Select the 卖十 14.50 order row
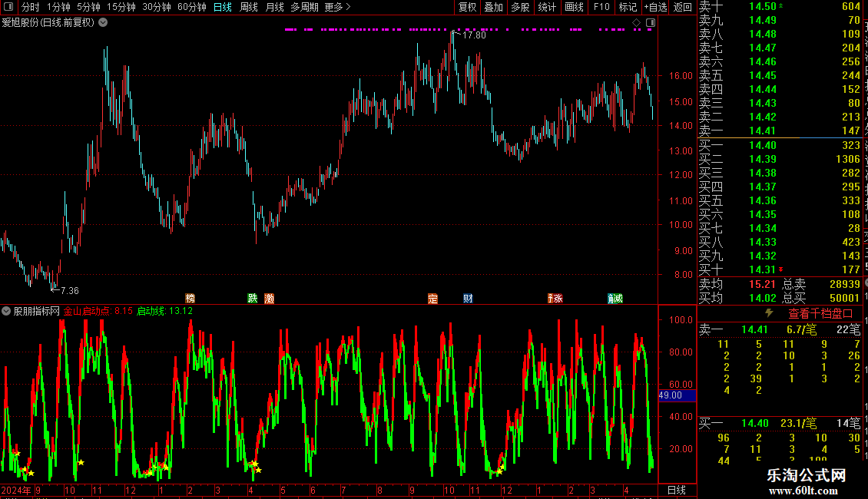Image resolution: width=868 pixels, height=499 pixels. tap(780, 7)
